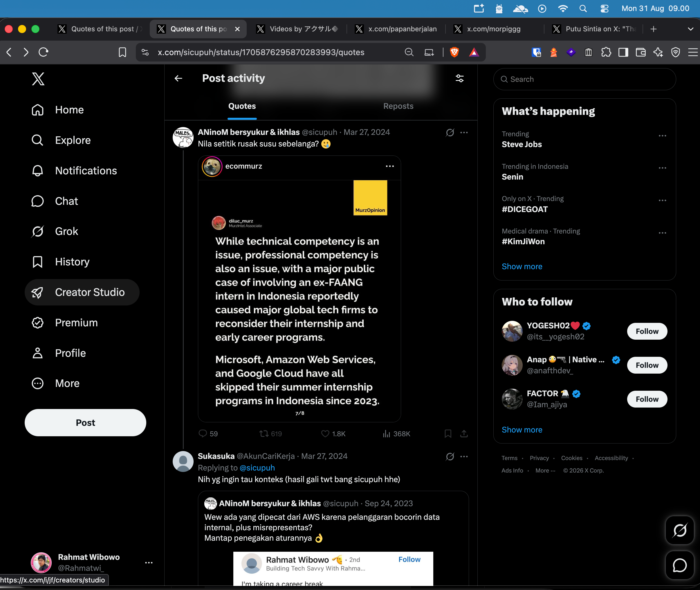Click Wi-Fi icon in menu bar

563,8
